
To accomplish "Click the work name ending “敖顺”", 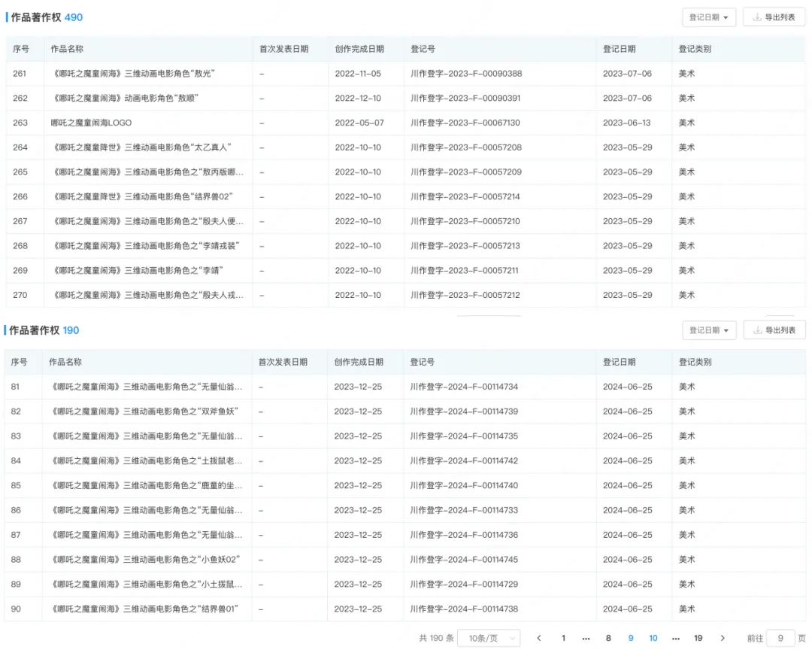I will coord(125,98).
